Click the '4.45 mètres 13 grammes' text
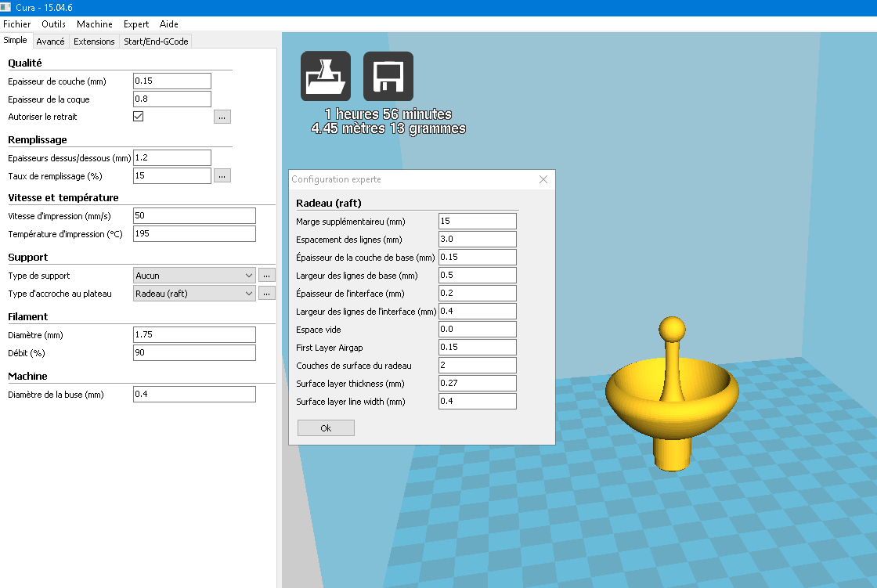The height and width of the screenshot is (588, 877). pyautogui.click(x=388, y=128)
